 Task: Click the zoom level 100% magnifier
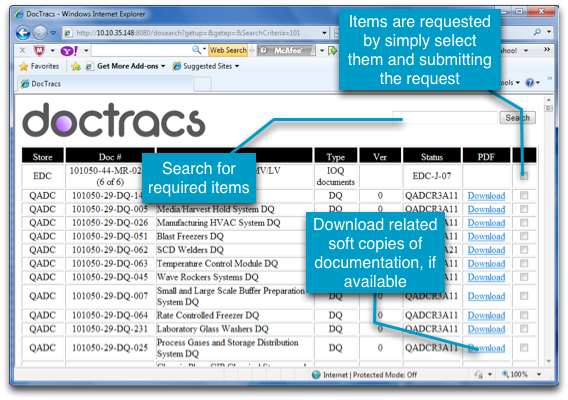505,374
